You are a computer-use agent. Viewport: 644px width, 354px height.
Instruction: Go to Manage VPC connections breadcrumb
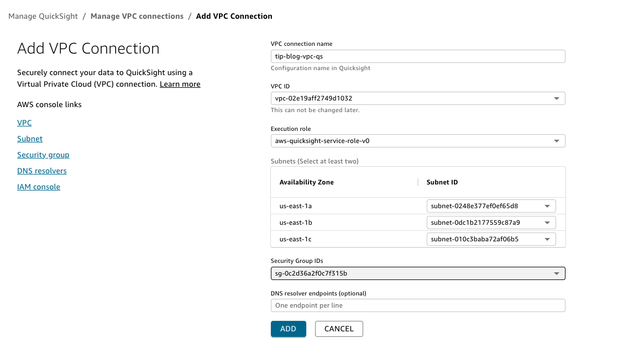137,16
